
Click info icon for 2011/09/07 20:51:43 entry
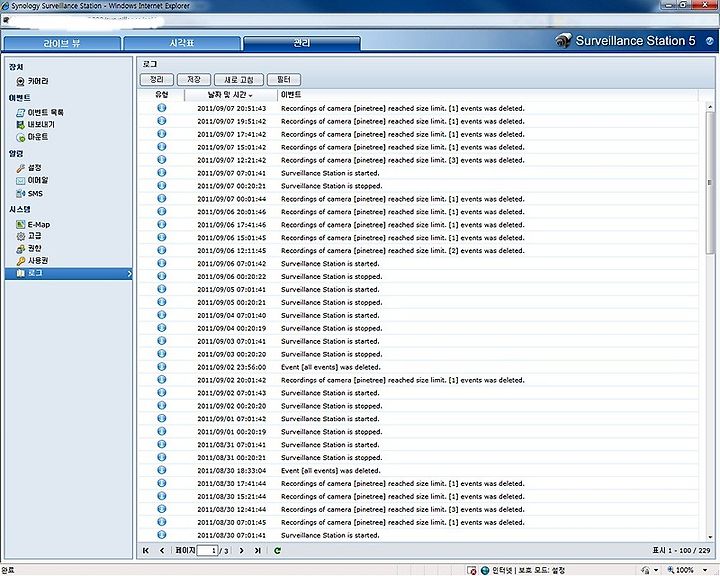(162, 108)
